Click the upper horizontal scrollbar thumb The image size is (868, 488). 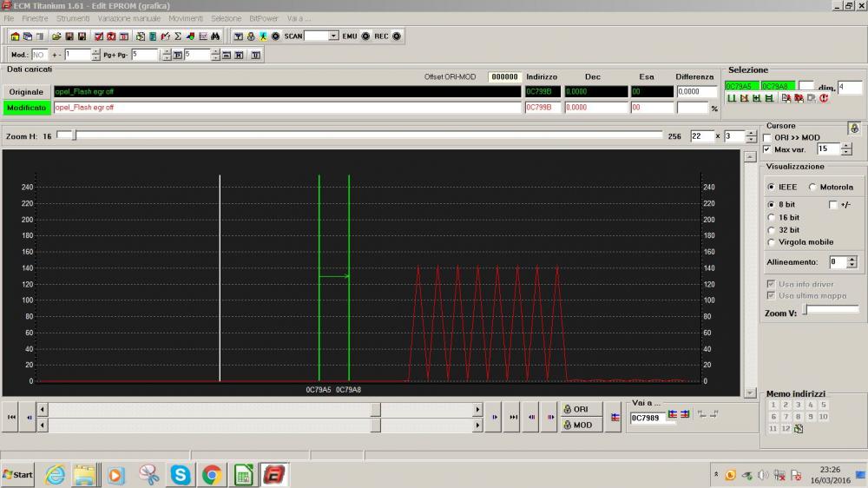tap(376, 410)
